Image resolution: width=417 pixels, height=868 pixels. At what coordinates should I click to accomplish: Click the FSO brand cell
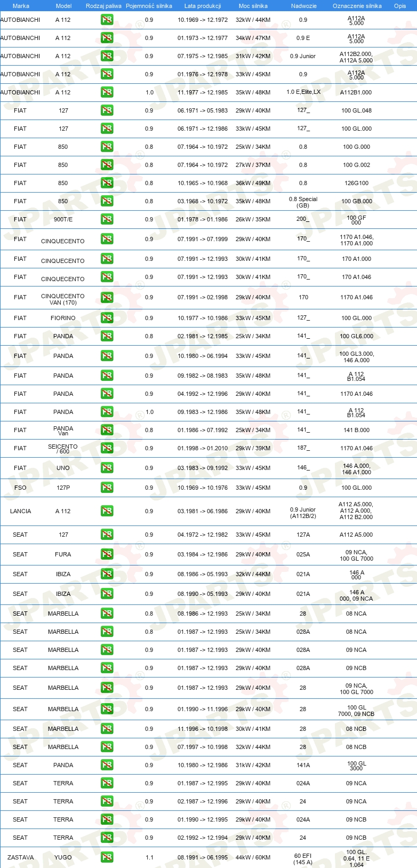pyautogui.click(x=20, y=488)
